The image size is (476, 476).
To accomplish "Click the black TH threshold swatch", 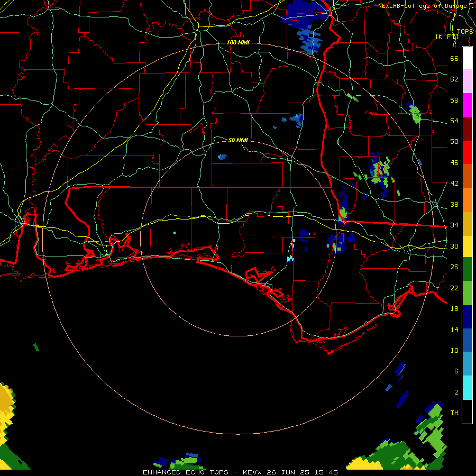I will pyautogui.click(x=467, y=411).
